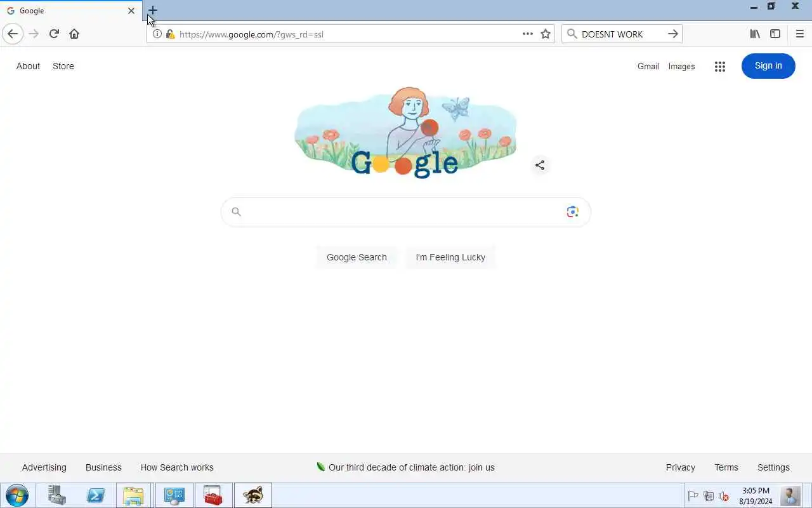Screen dimensions: 812x508
Task: Open How Search works link
Action: pyautogui.click(x=177, y=467)
